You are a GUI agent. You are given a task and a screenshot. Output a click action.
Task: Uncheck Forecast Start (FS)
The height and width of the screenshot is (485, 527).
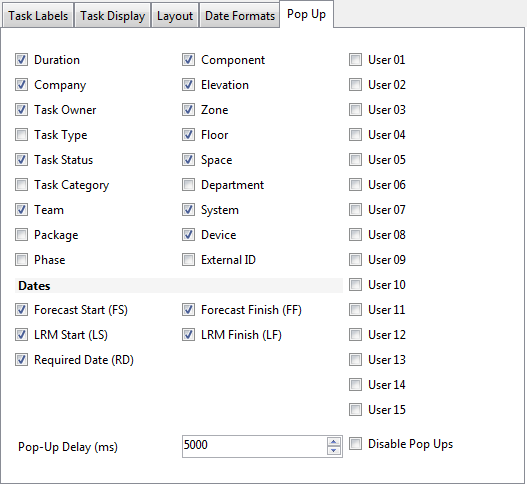click(x=22, y=310)
